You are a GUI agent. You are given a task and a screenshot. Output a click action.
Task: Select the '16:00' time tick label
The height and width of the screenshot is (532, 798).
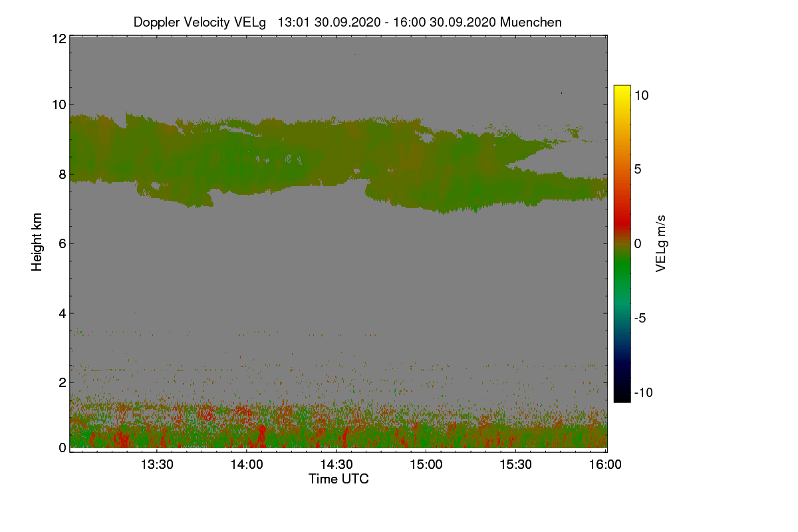(x=606, y=465)
